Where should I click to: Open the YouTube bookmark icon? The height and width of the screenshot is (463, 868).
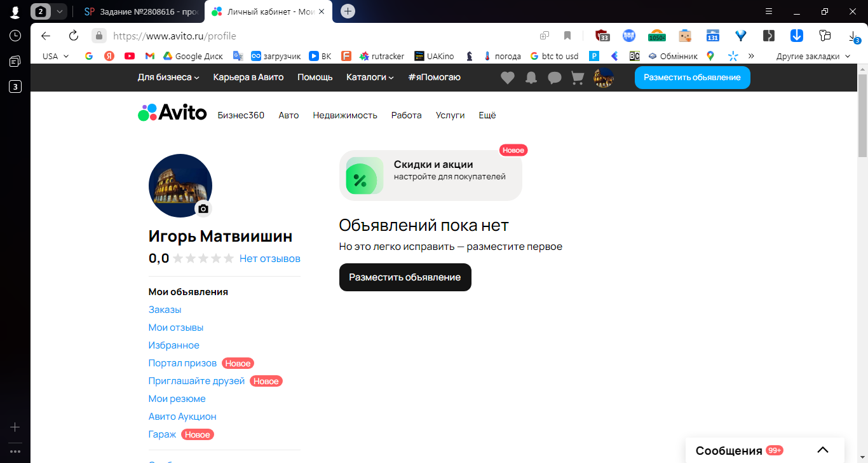click(130, 56)
